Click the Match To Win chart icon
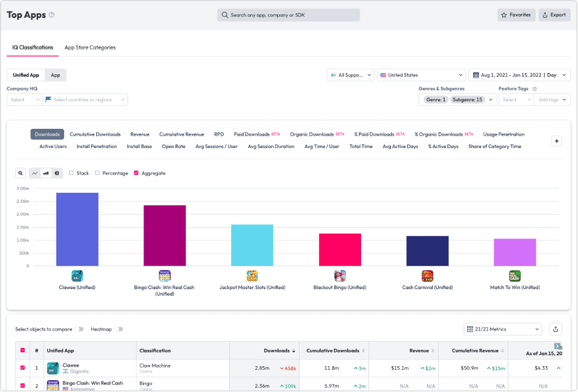This screenshot has width=578, height=392. click(515, 276)
